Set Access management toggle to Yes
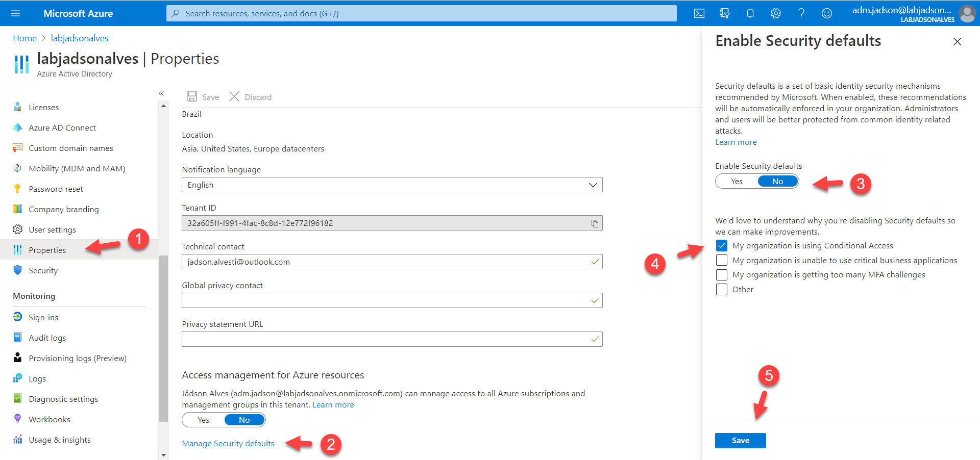Viewport: 980px width, 460px height. coord(203,420)
